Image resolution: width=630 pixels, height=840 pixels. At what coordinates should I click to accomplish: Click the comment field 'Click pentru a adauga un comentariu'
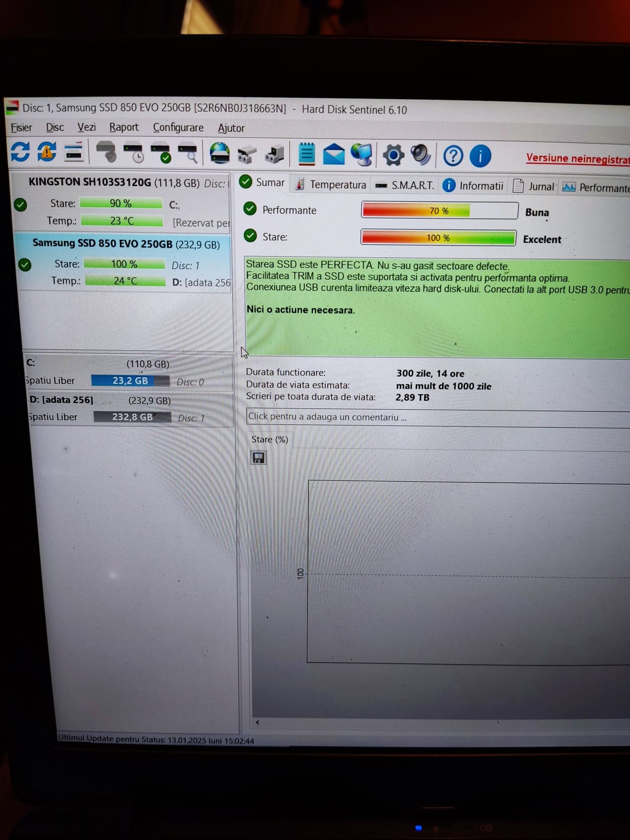click(438, 418)
